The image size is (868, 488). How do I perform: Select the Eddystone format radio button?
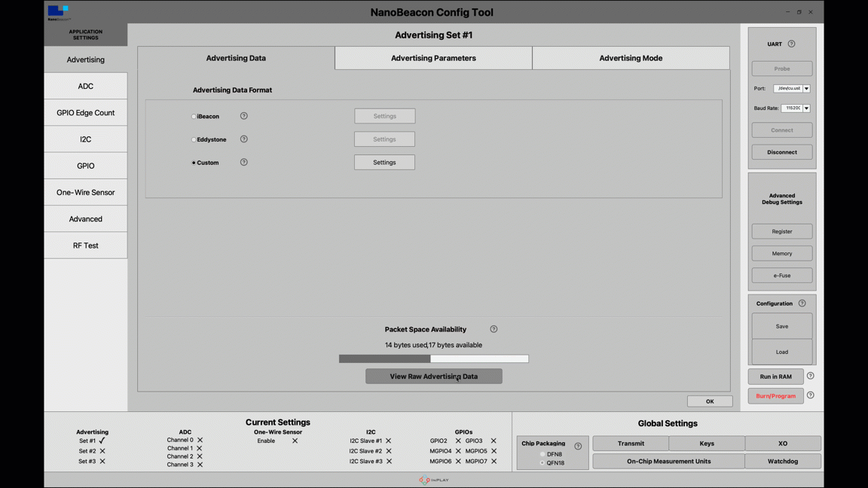point(194,140)
